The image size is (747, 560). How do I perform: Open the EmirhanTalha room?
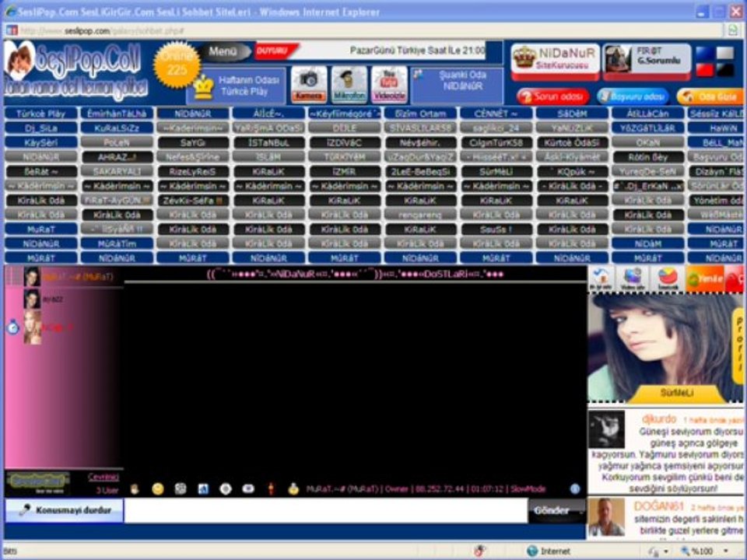117,114
